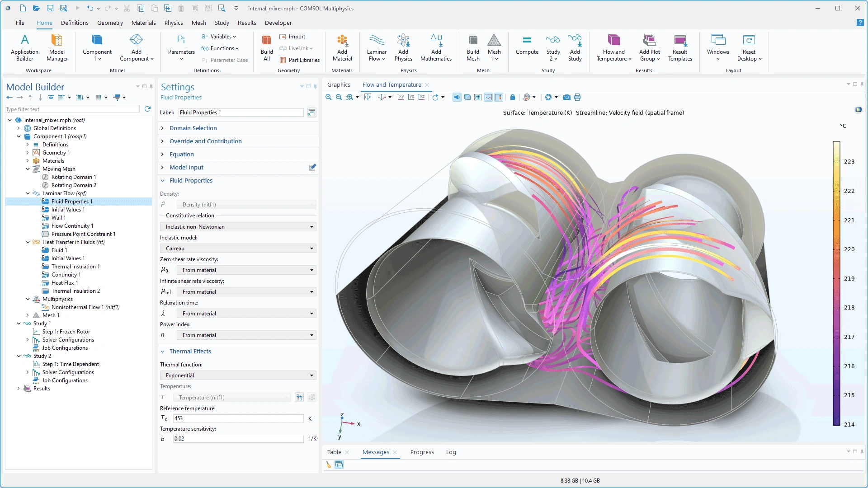
Task: Expand the Results tree node
Action: coord(19,389)
